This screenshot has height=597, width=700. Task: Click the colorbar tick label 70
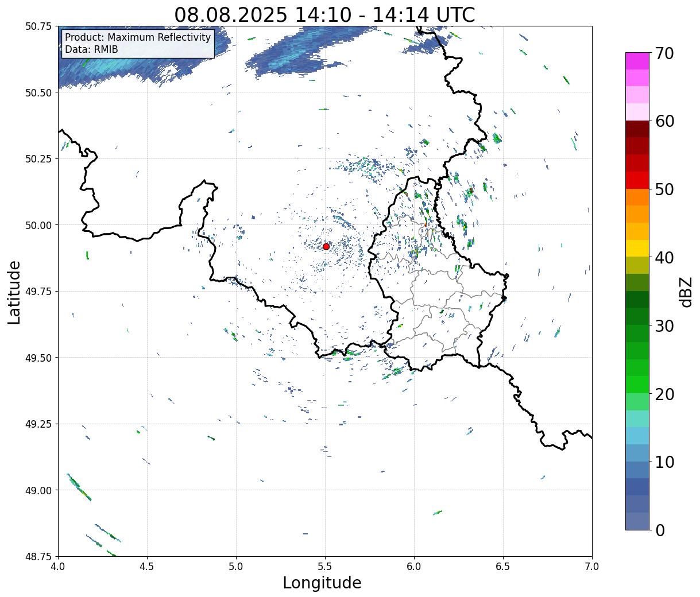664,53
